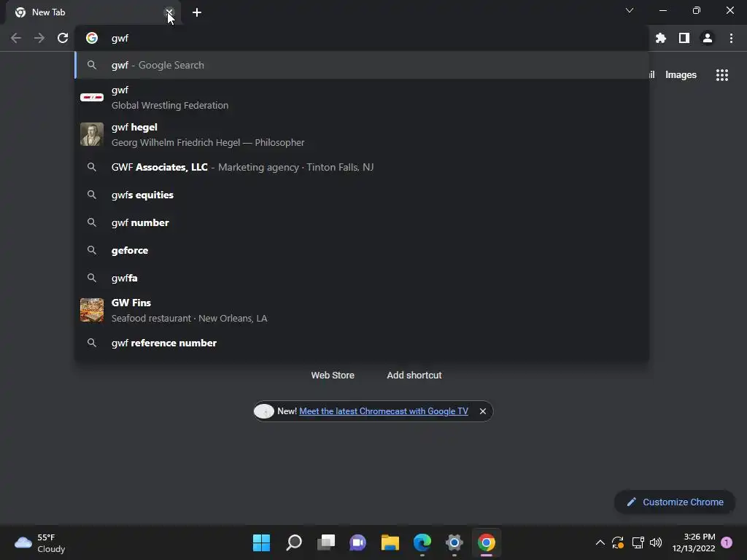Open Teams Chat taskbar icon
The height and width of the screenshot is (560, 747).
pyautogui.click(x=357, y=542)
